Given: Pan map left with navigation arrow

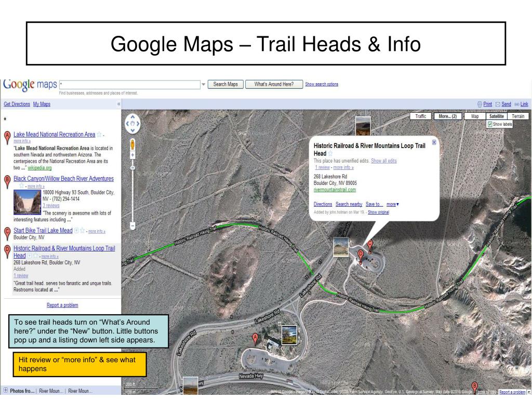Looking at the screenshot, I should tap(127, 124).
